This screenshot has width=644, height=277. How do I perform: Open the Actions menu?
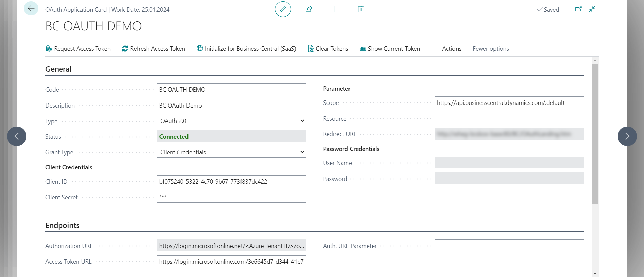[x=451, y=49]
